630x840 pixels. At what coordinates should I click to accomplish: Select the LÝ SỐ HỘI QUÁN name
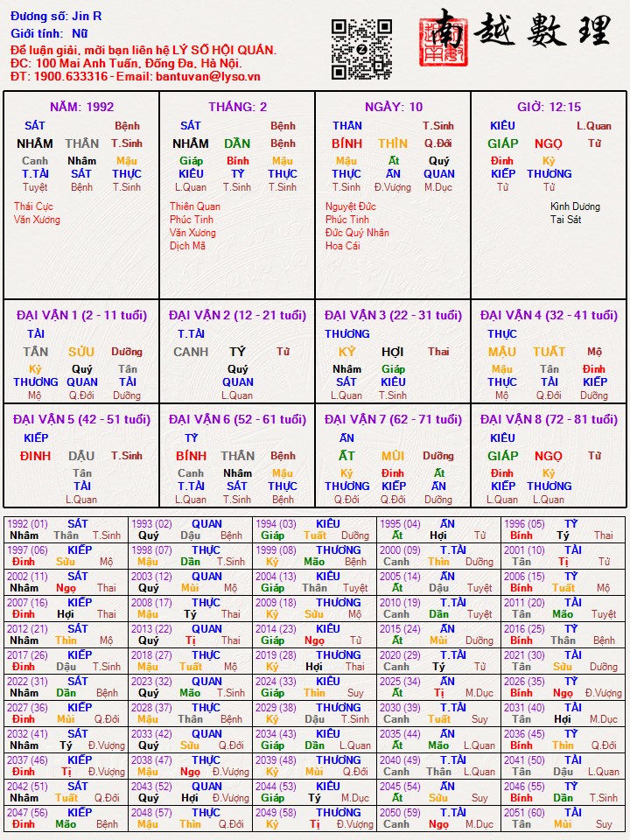222,50
